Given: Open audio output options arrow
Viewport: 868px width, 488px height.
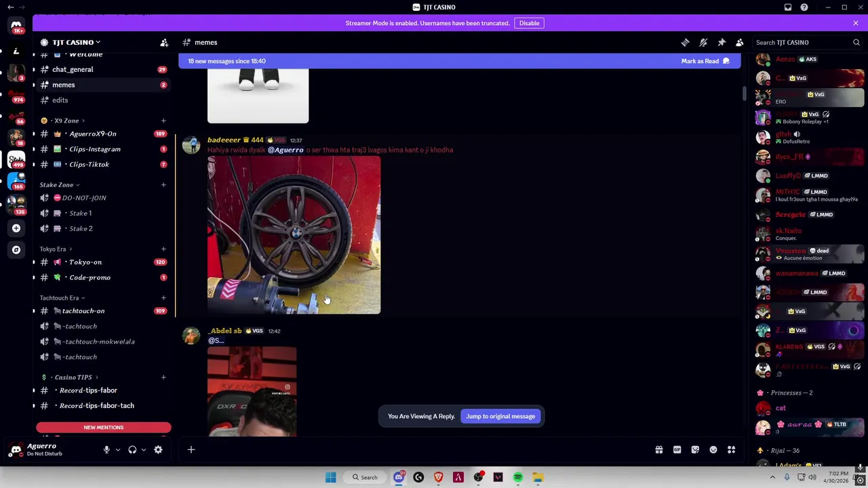Looking at the screenshot, I should (143, 449).
